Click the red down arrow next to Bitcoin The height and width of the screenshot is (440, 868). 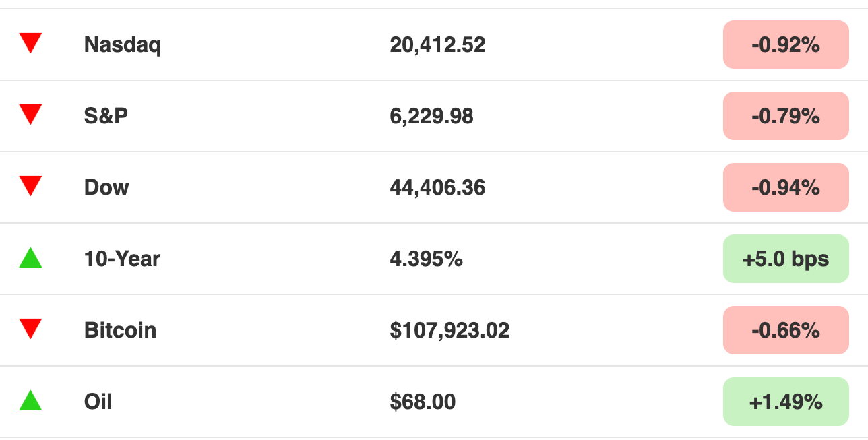[x=30, y=329]
